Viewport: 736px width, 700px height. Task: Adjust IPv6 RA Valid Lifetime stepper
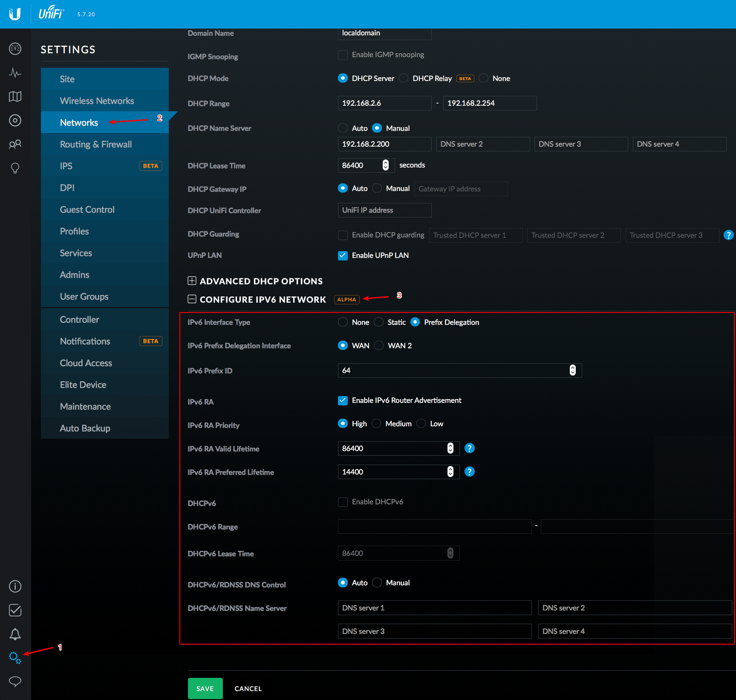click(450, 448)
